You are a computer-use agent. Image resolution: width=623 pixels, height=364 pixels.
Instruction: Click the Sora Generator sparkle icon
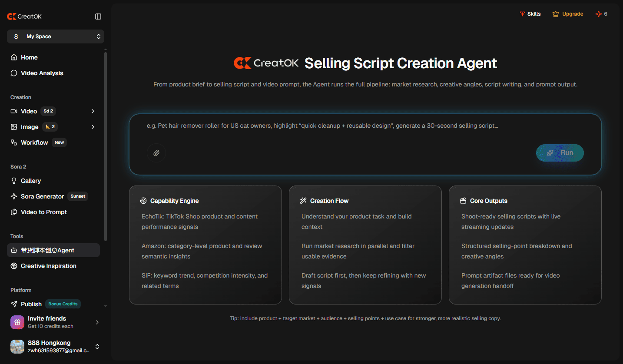pos(14,196)
